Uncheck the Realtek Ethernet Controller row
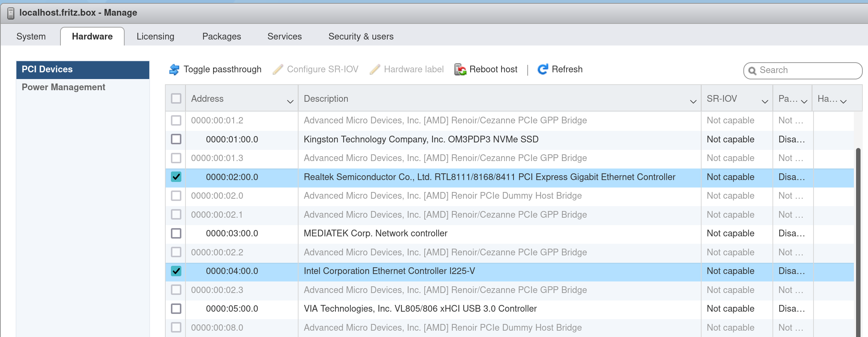Screen dimensions: 868x337 [x=176, y=177]
